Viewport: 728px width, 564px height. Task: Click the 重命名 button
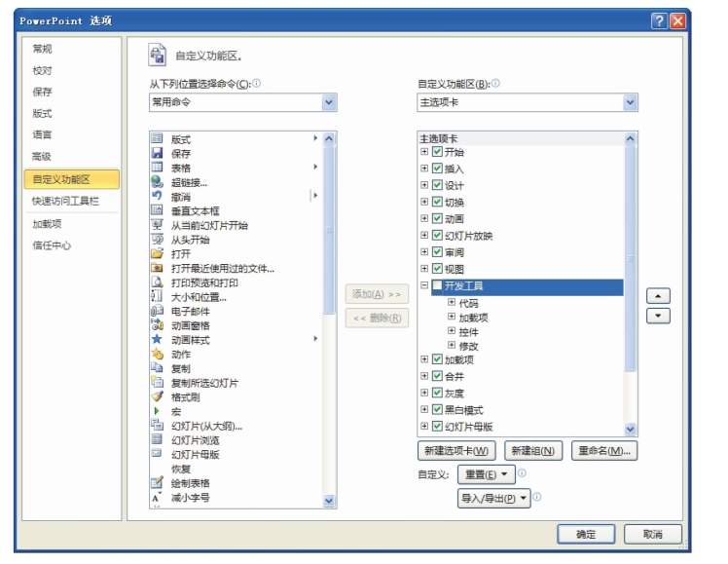point(604,451)
